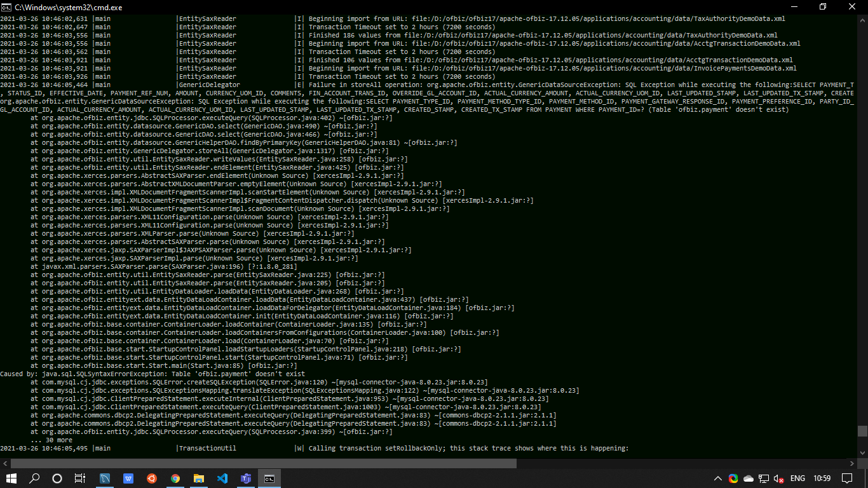Open File Explorer from the taskbar
This screenshot has width=868, height=488.
pyautogui.click(x=198, y=478)
